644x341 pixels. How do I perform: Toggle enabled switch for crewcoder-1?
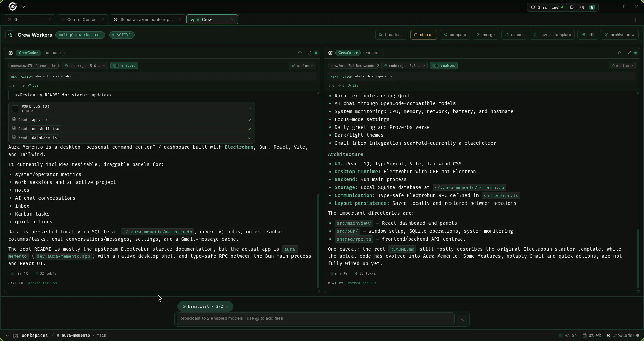(124, 66)
